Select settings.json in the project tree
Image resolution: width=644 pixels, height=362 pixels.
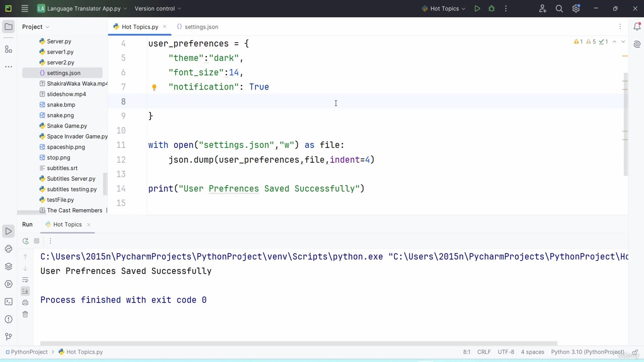tap(62, 73)
